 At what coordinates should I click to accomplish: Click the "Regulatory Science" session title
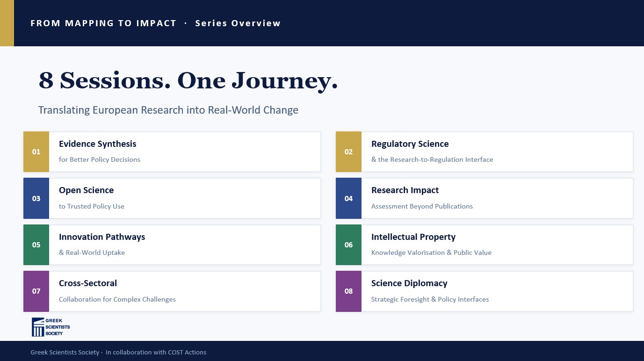(410, 144)
